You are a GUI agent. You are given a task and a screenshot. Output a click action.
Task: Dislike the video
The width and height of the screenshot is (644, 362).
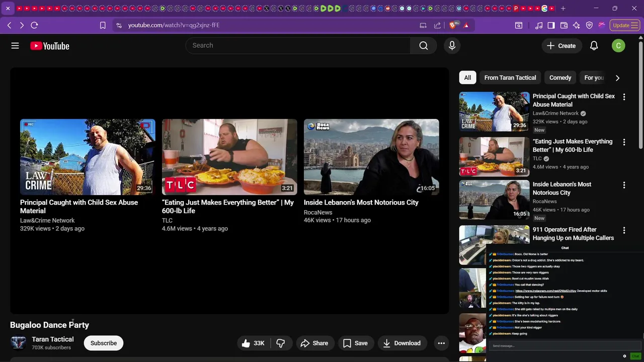pos(281,343)
